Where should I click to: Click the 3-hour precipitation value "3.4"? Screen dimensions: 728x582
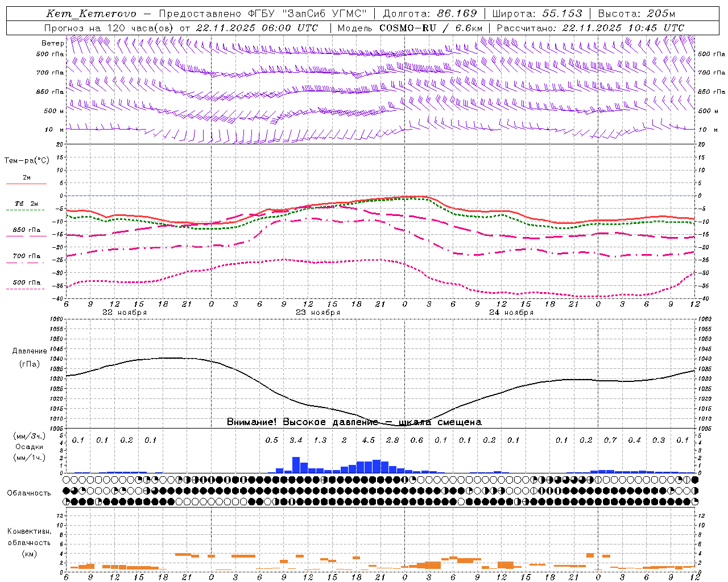point(296,440)
